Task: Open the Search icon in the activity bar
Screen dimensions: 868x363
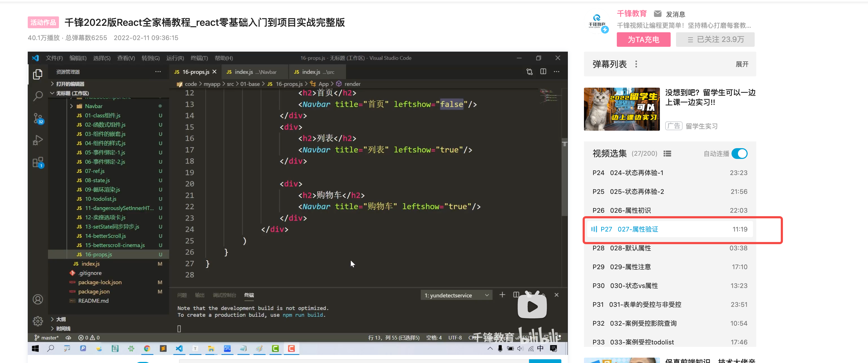Action: click(38, 96)
